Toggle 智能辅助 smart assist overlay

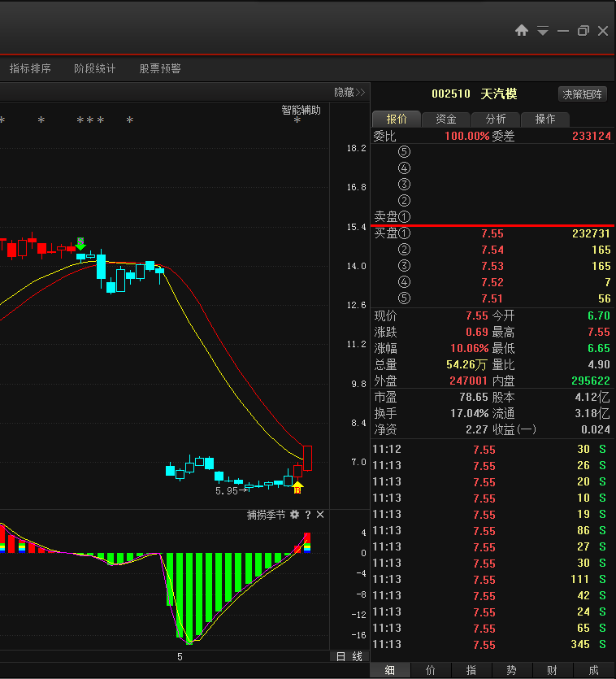click(x=301, y=110)
